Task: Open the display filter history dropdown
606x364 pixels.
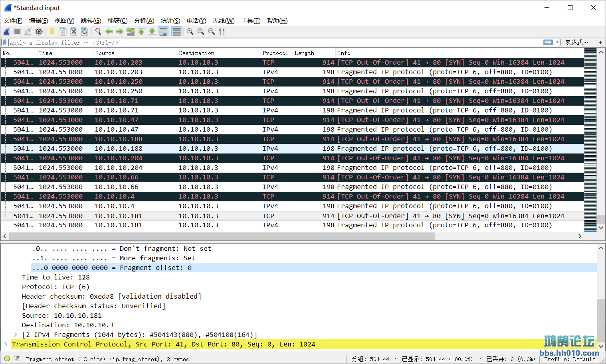Action: (x=557, y=42)
